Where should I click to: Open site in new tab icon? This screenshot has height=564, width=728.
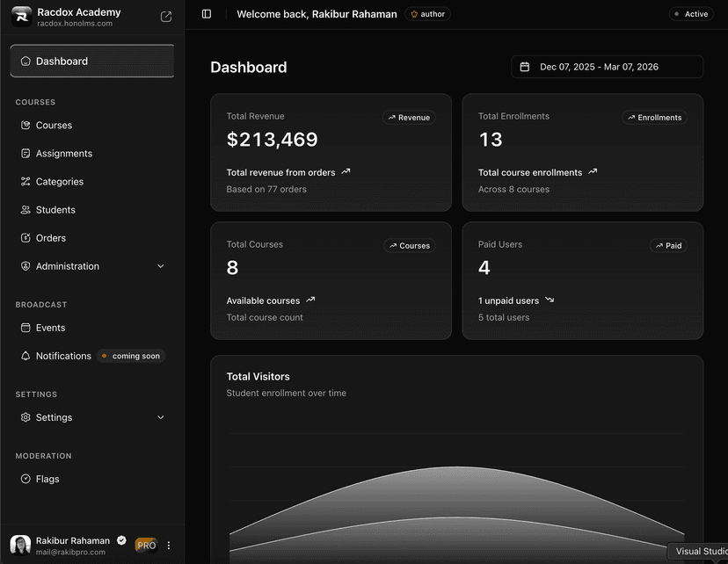pos(166,17)
